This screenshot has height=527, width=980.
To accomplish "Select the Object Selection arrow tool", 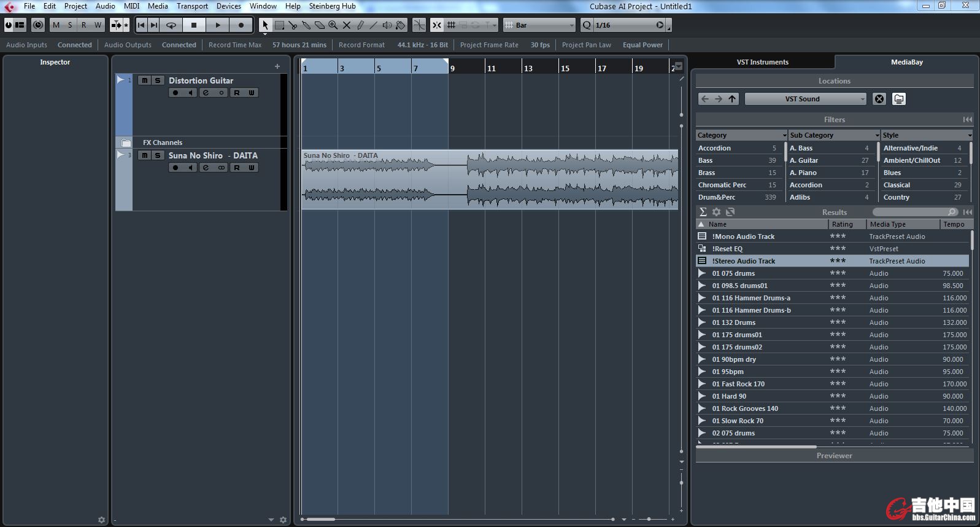I will (x=265, y=25).
